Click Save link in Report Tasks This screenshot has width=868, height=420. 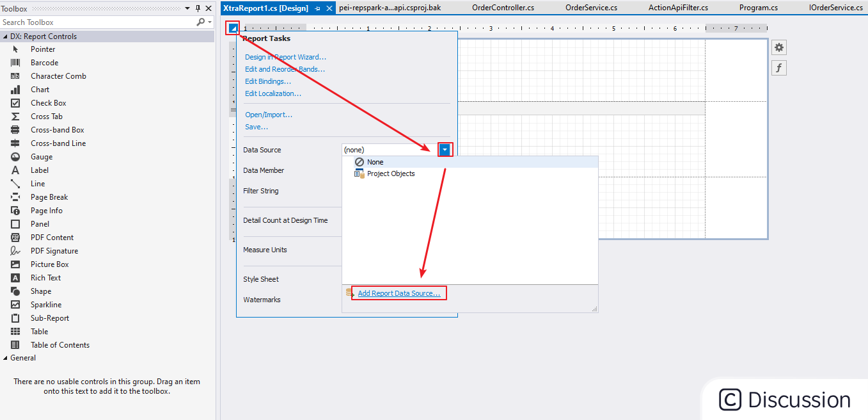point(256,127)
